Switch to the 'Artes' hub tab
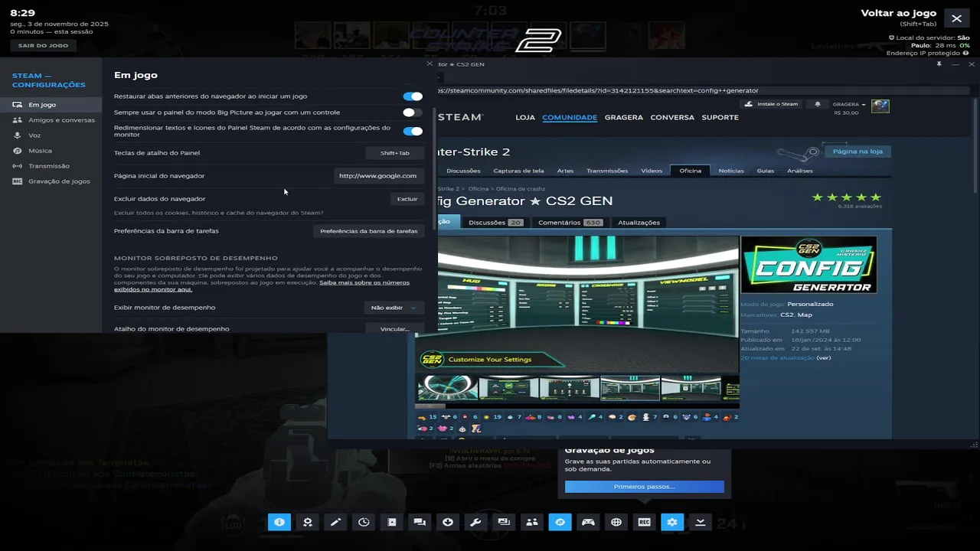Image resolution: width=980 pixels, height=551 pixels. pyautogui.click(x=565, y=171)
